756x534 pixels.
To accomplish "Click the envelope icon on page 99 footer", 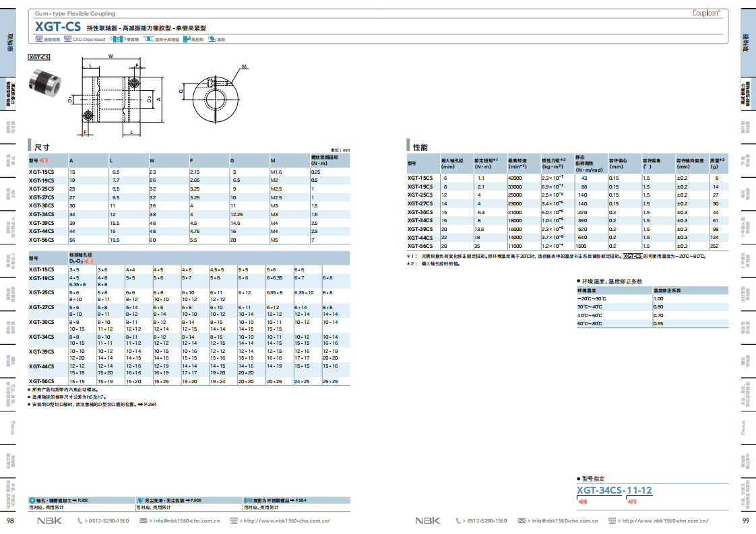I will [x=522, y=521].
